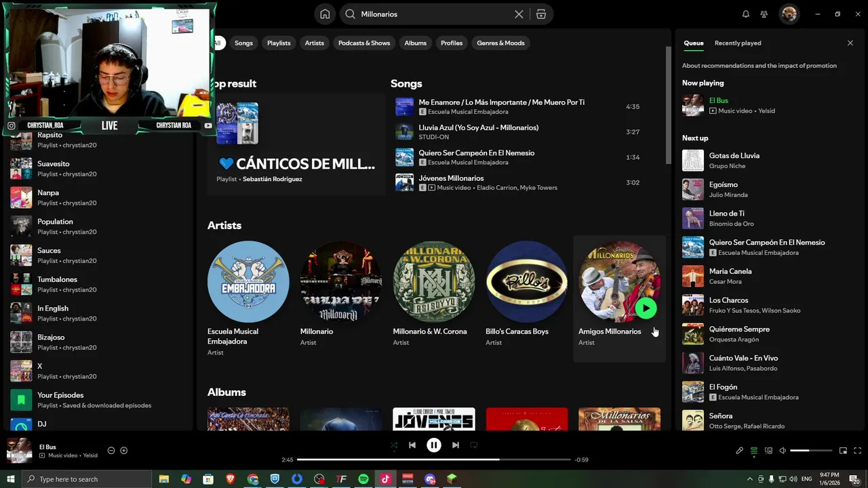
Task: Open Brave browser from the taskbar
Action: [x=231, y=479]
